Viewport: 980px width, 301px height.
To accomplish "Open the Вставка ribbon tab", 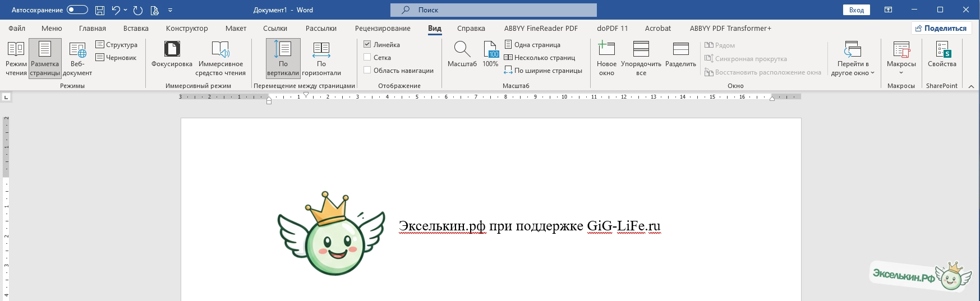I will [x=136, y=28].
